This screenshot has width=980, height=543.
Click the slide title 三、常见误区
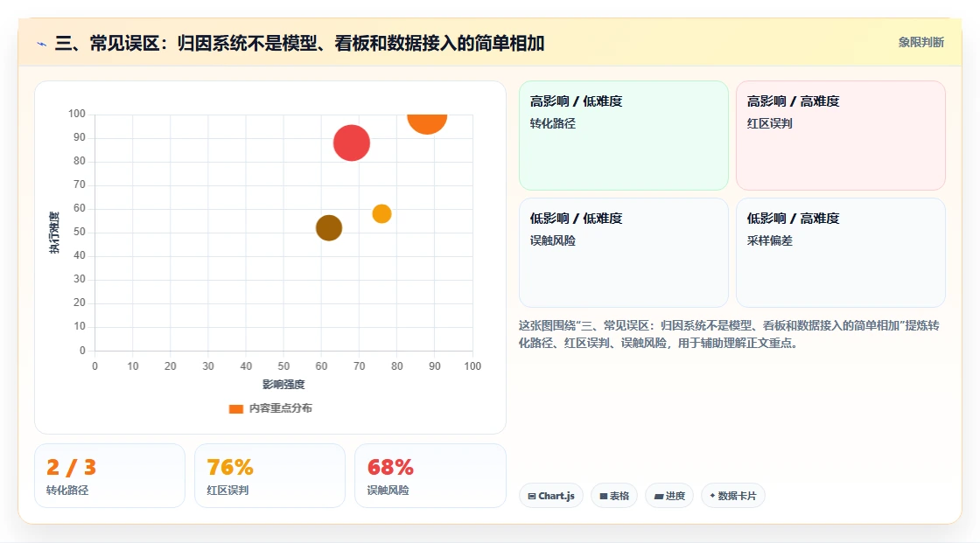point(299,43)
